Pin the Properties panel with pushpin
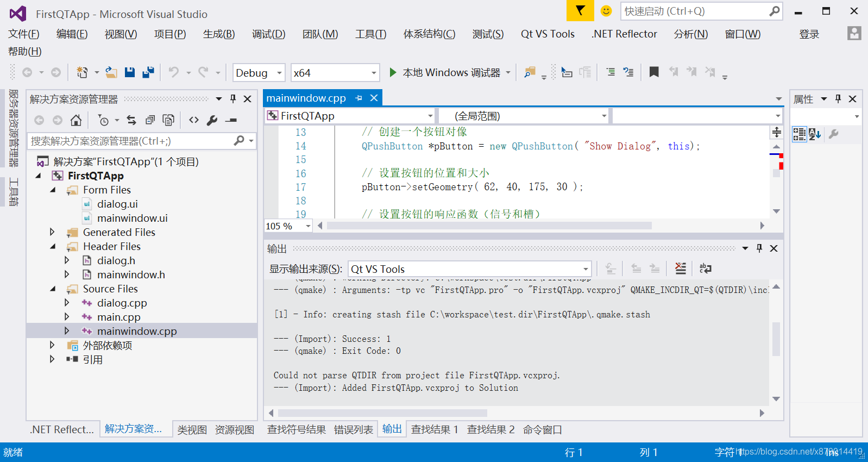Image resolution: width=868 pixels, height=462 pixels. (x=838, y=99)
